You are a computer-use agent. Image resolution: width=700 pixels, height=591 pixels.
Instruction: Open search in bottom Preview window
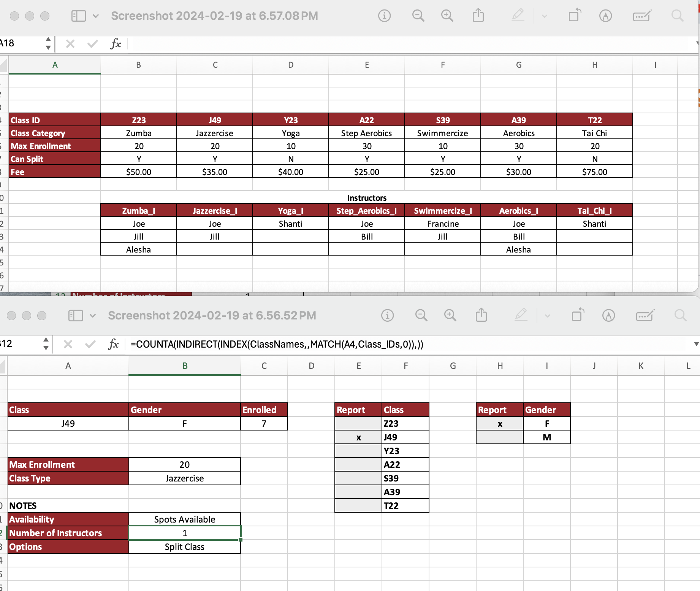tap(680, 315)
